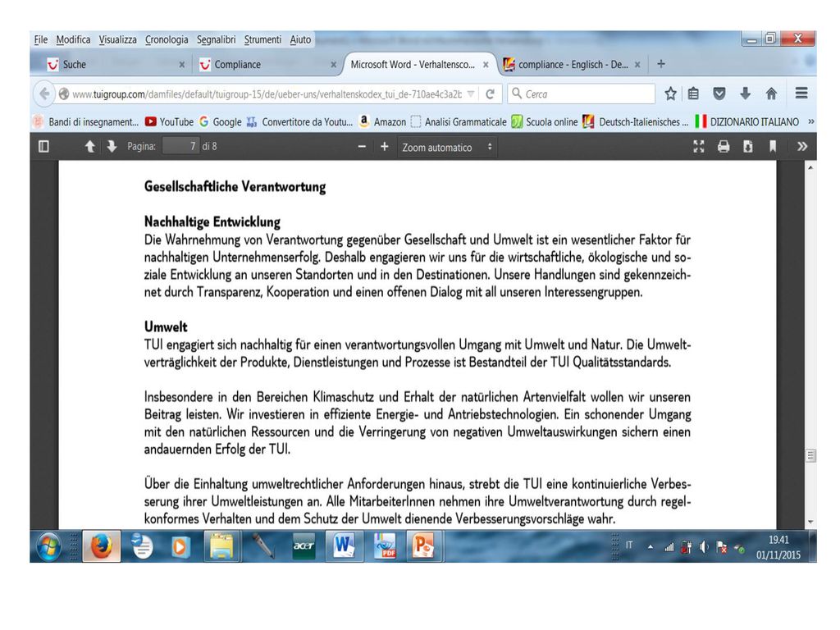Go to Firefox home page
The height and width of the screenshot is (630, 840).
(x=771, y=94)
